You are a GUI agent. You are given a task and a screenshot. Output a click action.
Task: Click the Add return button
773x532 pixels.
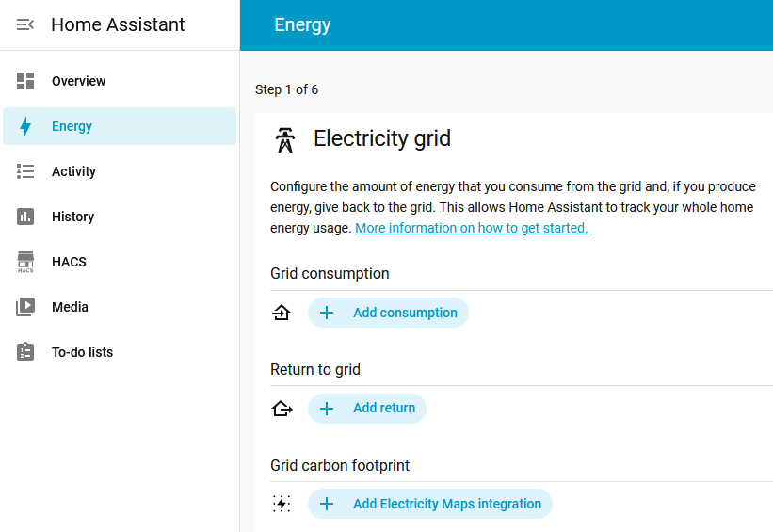(367, 409)
